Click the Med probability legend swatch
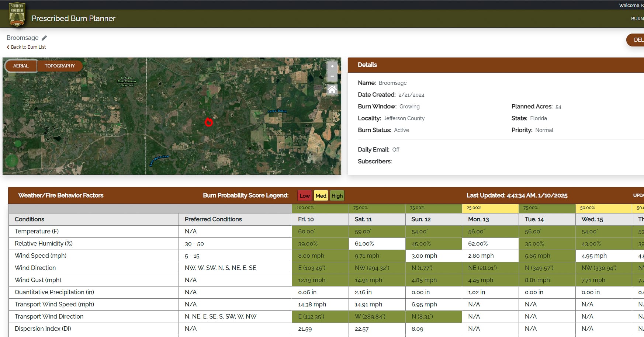 321,196
